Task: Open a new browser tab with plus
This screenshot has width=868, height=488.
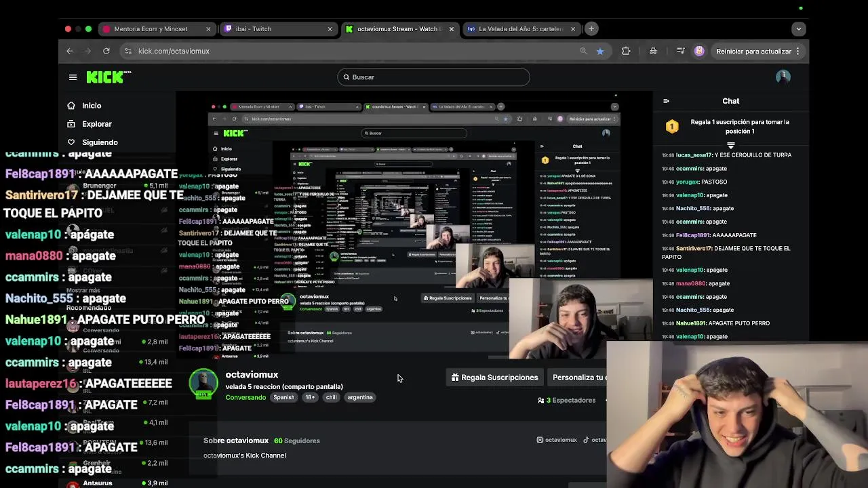Action: pyautogui.click(x=591, y=28)
